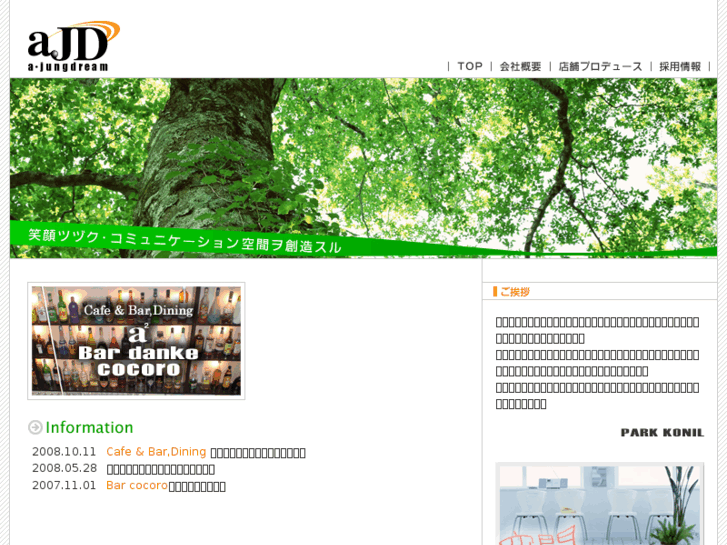Select the 2007.11.01 date entry
This screenshot has width=727, height=545.
click(64, 486)
